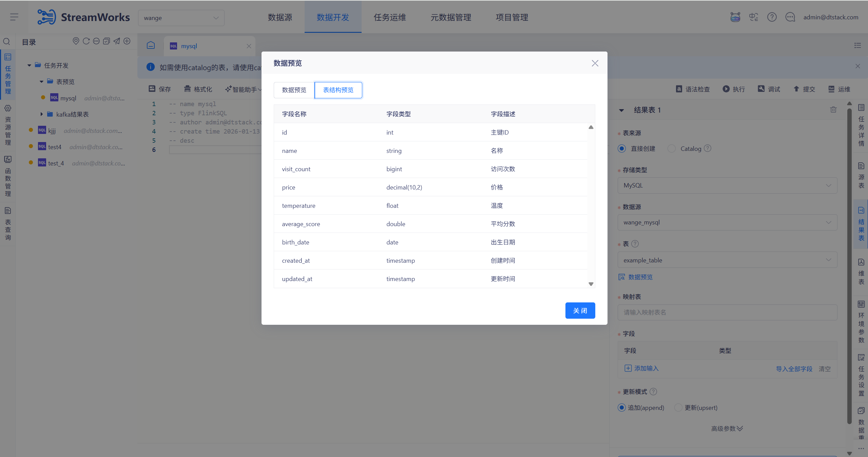Viewport: 868px width, 457px height.
Task: Open the 维表 right sidebar panel
Action: 861,272
